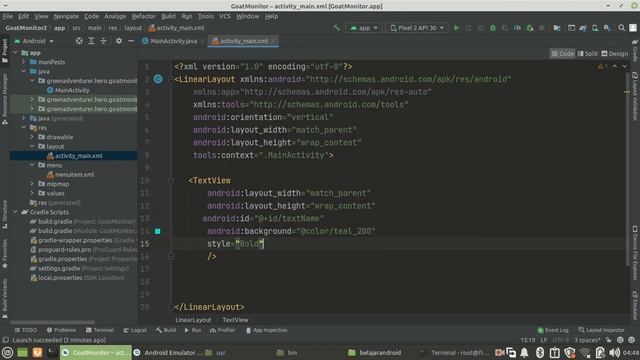
Task: Open the Refactor menu
Action: point(144,16)
